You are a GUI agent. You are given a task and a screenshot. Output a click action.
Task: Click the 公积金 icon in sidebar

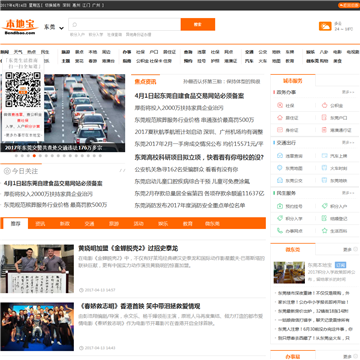pos(324,106)
